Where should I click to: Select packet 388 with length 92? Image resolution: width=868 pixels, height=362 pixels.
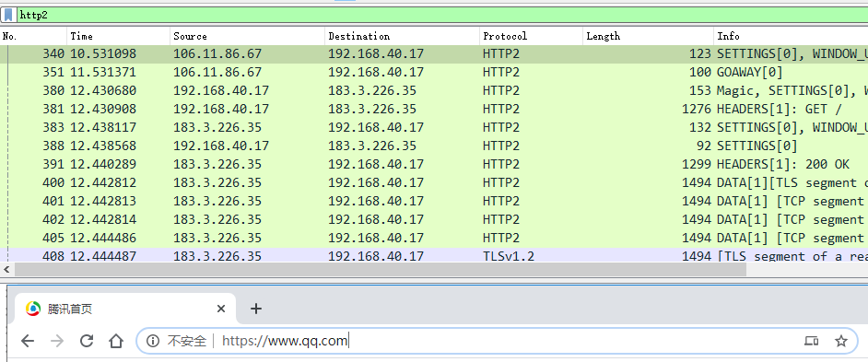434,146
